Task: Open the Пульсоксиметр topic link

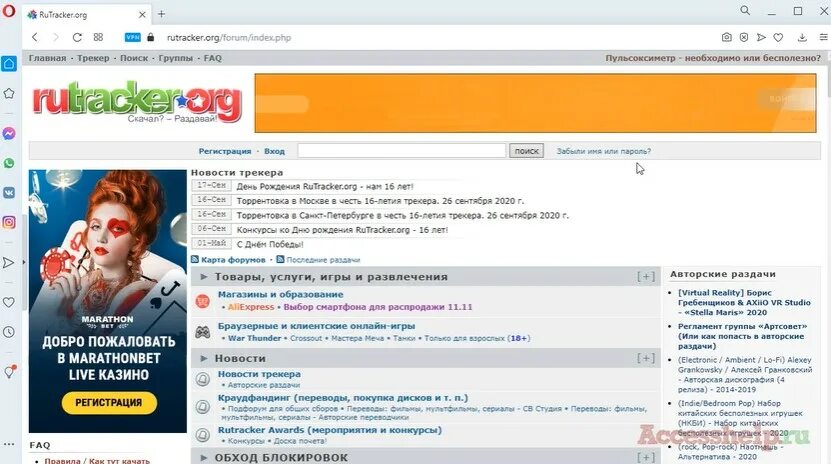Action: (713, 58)
